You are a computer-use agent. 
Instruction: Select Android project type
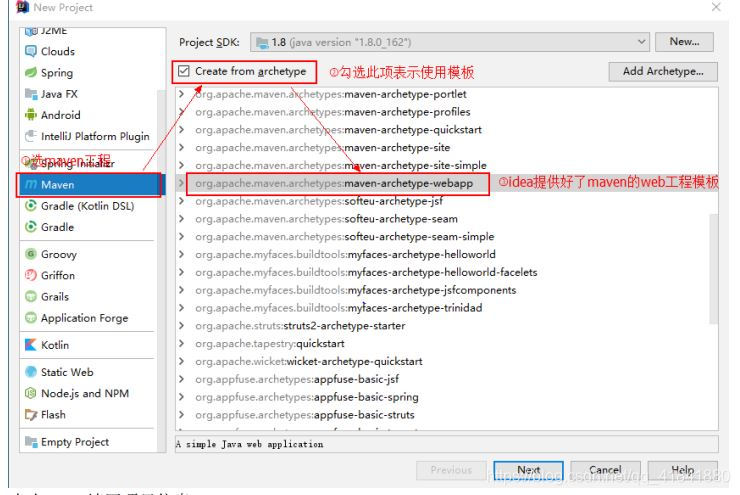click(90, 115)
